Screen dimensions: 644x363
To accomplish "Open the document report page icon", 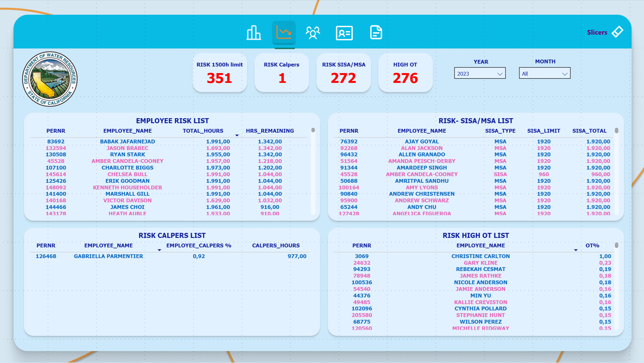I will tap(376, 32).
